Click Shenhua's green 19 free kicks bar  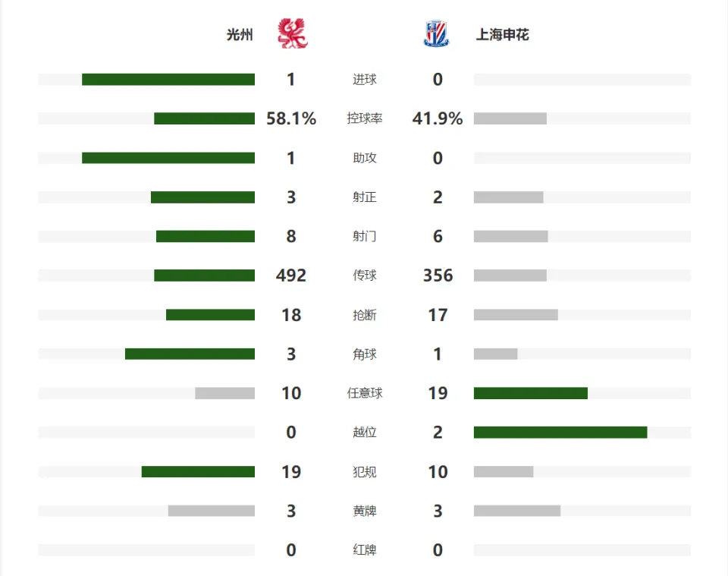(x=531, y=393)
